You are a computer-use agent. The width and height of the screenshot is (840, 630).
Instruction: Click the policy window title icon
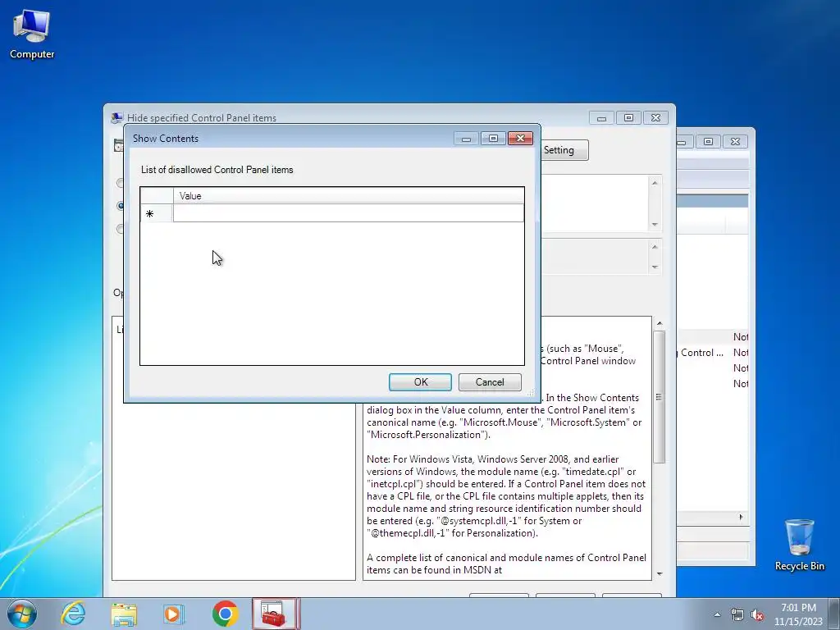(x=116, y=118)
